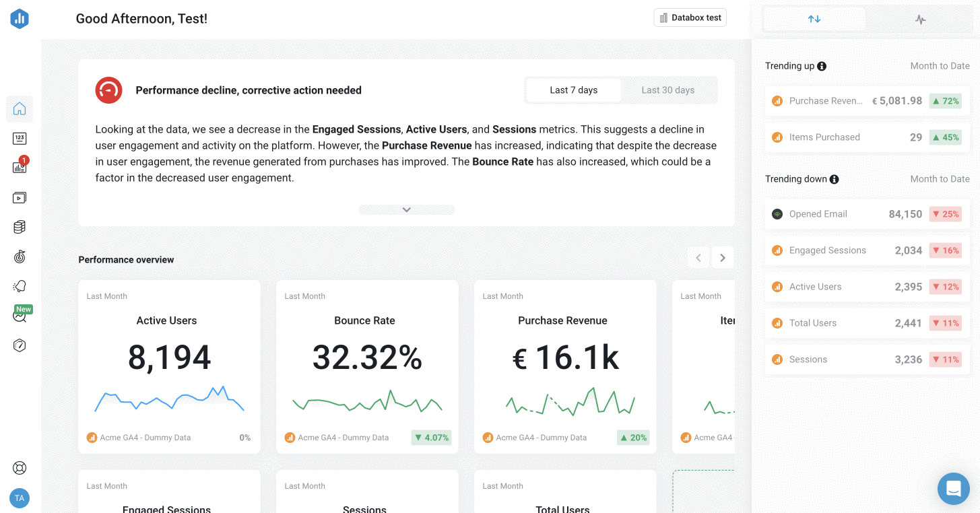The image size is (980, 513).
Task: Click the Databox test button
Action: (690, 18)
